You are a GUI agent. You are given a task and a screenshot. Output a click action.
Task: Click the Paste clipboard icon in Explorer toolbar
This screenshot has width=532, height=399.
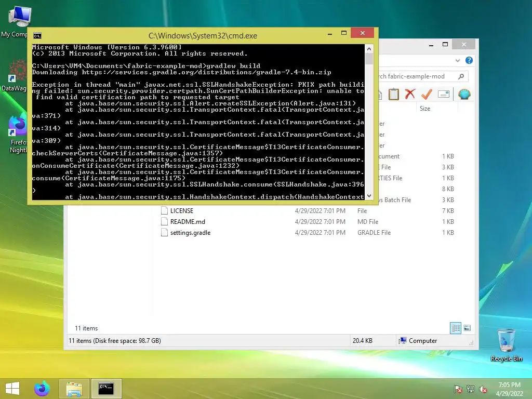tap(394, 94)
